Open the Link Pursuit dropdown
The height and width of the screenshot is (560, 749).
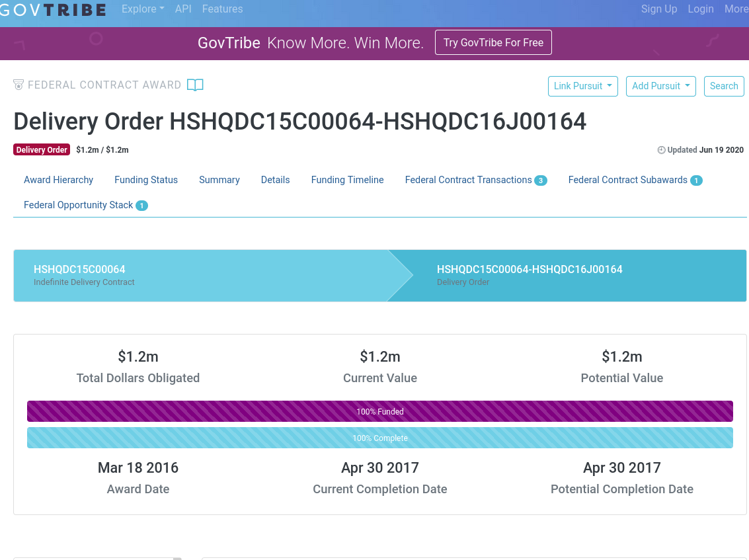[x=583, y=86]
